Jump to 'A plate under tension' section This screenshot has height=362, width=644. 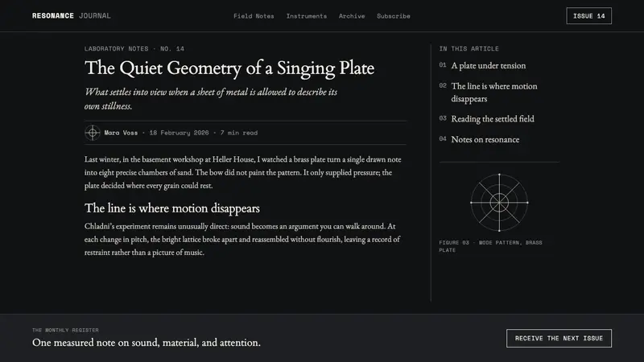click(488, 65)
